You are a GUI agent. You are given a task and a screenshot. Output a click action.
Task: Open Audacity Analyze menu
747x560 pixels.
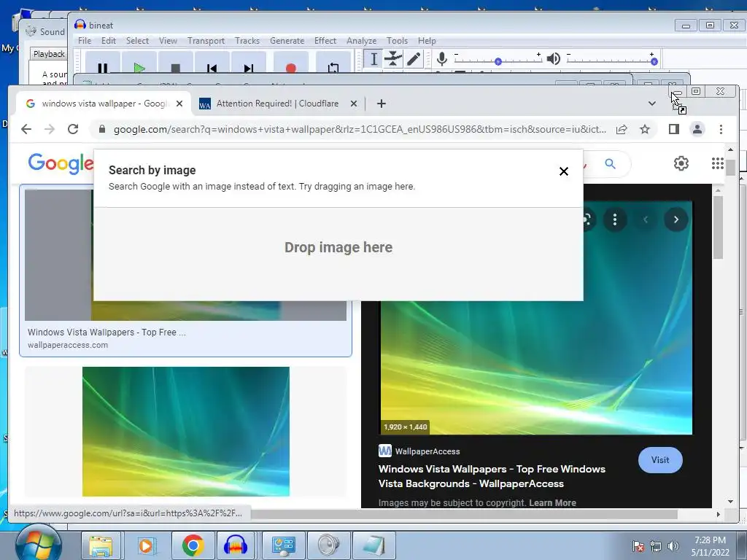tap(361, 41)
